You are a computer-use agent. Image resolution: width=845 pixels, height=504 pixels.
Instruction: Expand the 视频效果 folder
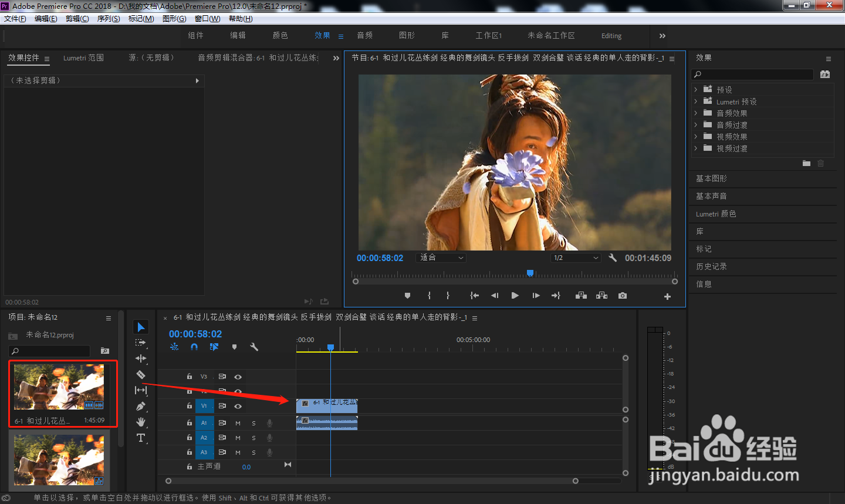tap(696, 137)
